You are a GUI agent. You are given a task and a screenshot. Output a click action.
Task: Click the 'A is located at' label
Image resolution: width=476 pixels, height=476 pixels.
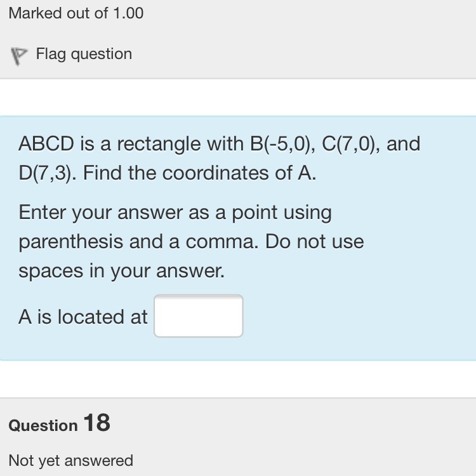83,317
